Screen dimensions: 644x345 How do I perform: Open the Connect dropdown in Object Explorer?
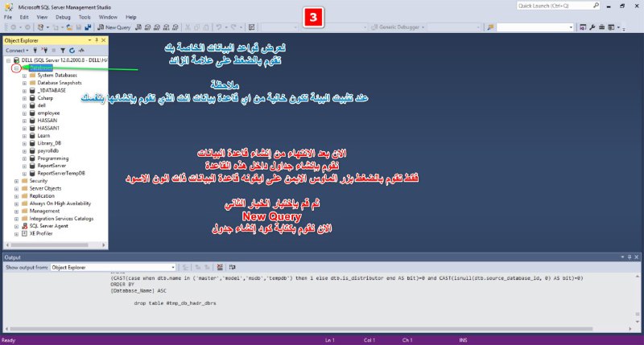point(17,51)
